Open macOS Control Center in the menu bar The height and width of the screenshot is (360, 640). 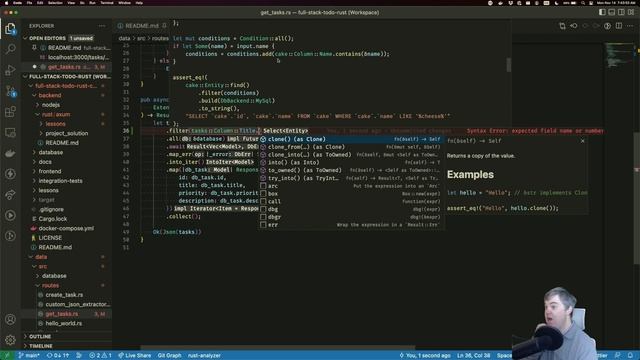[x=591, y=3]
